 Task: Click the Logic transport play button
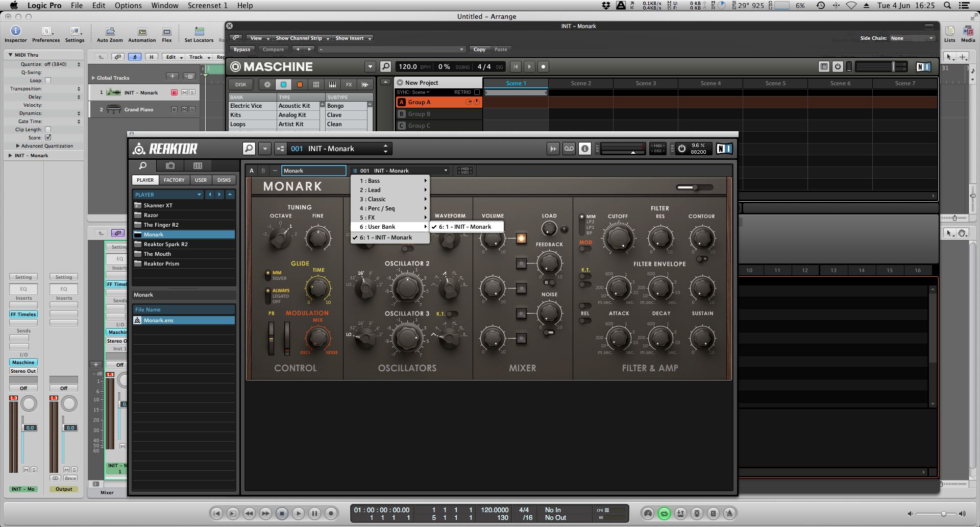pyautogui.click(x=298, y=513)
